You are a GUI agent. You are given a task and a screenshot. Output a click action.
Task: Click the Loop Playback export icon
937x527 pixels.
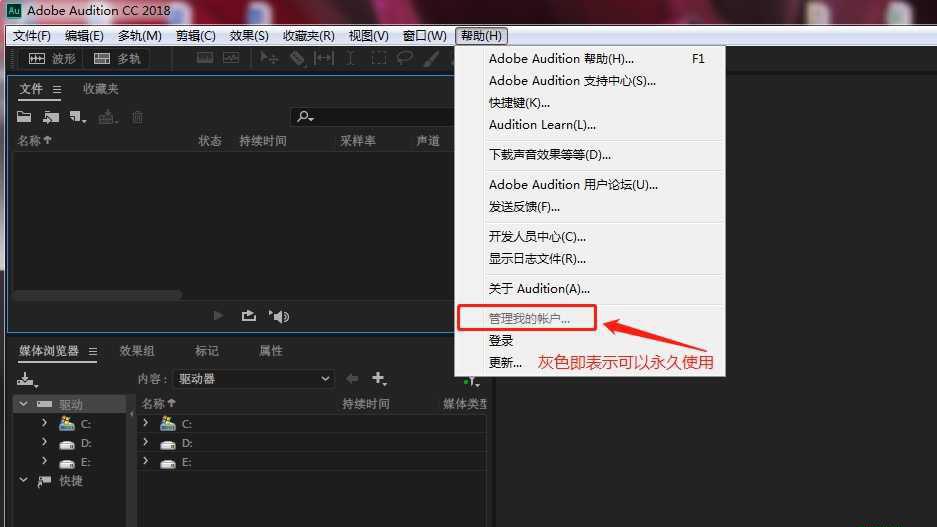point(249,315)
